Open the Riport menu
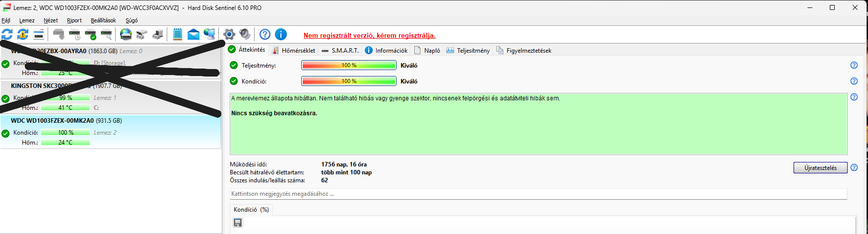This screenshot has width=868, height=234. (x=74, y=20)
